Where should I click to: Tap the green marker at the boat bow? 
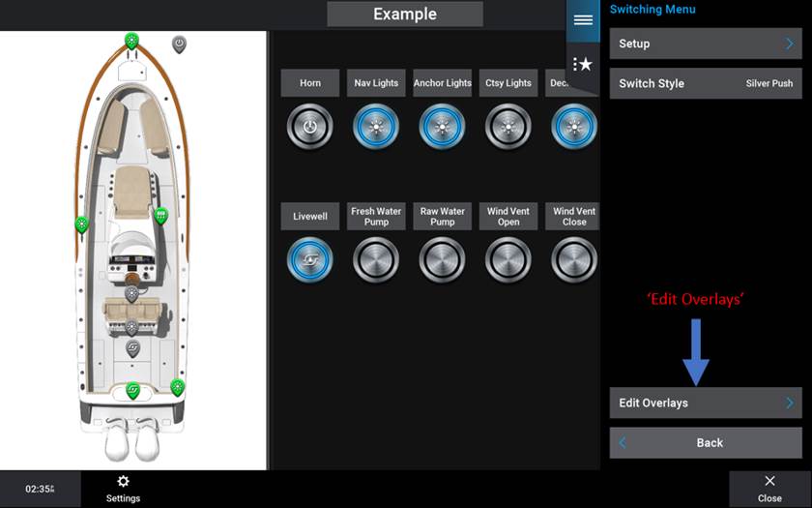coord(131,41)
